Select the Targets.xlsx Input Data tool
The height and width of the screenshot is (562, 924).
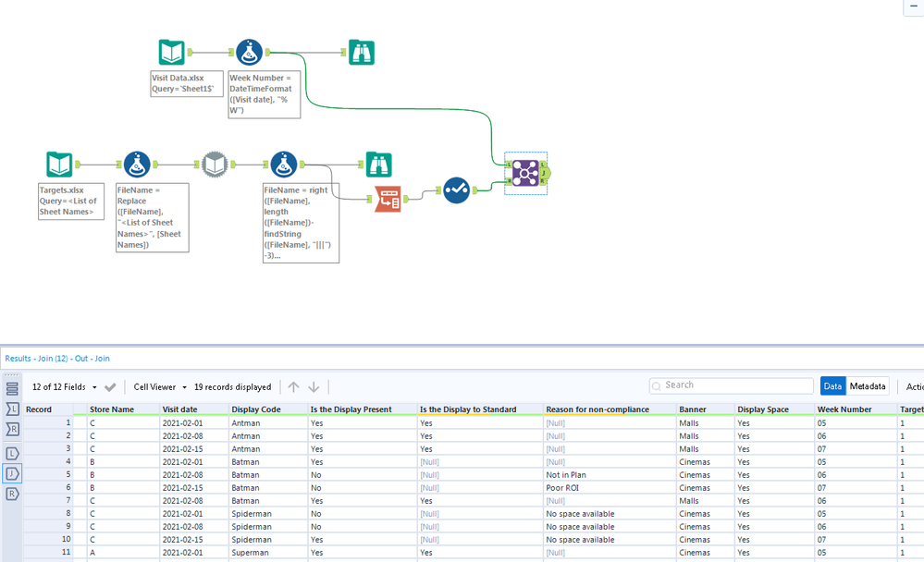click(x=59, y=165)
